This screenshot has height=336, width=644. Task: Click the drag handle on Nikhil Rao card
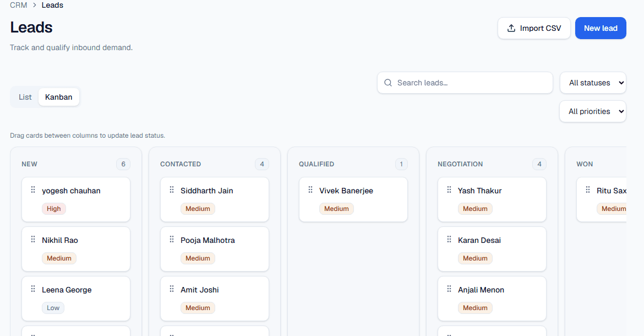point(33,240)
